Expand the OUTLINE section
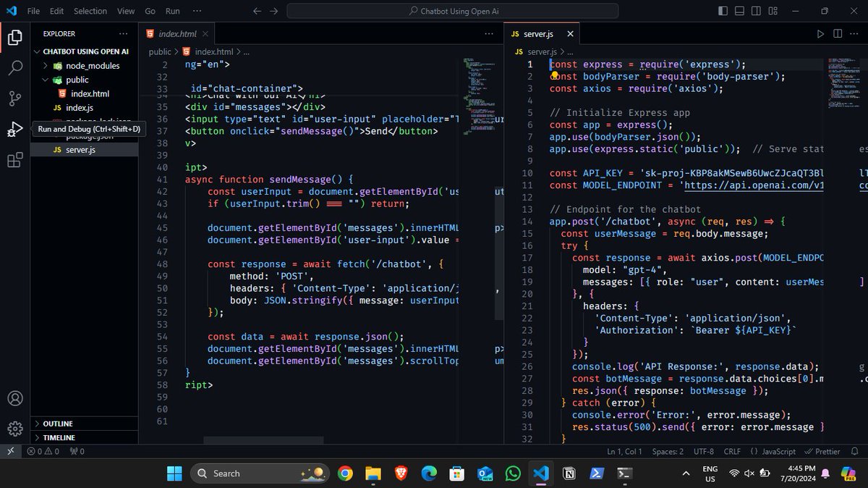 point(85,424)
